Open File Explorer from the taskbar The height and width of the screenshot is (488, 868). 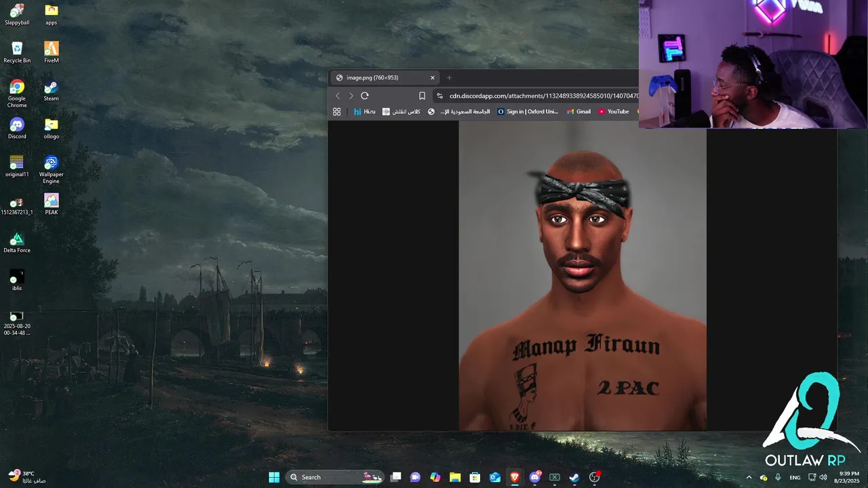click(x=455, y=477)
